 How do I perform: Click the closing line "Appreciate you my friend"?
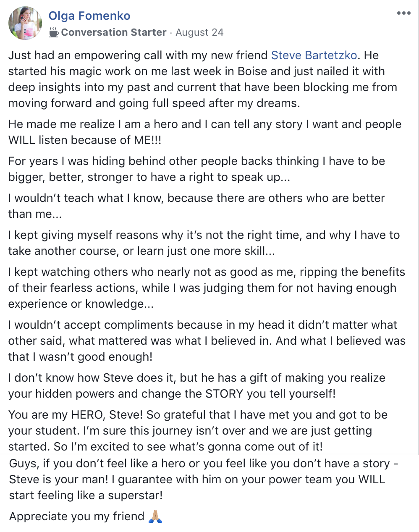pyautogui.click(x=77, y=516)
